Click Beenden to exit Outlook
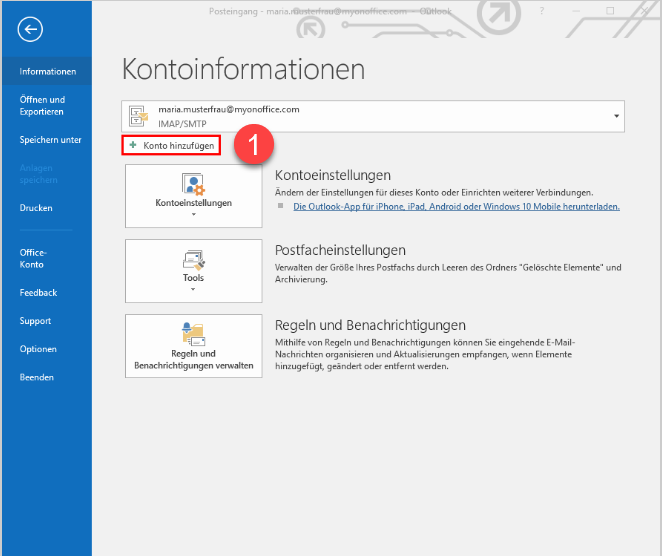Image resolution: width=663 pixels, height=556 pixels. tap(36, 377)
